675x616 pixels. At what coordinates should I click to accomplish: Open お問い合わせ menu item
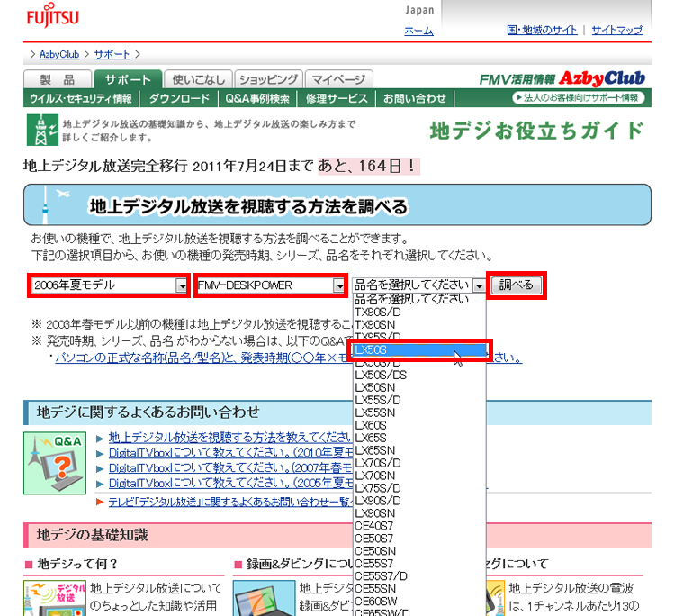[x=415, y=99]
